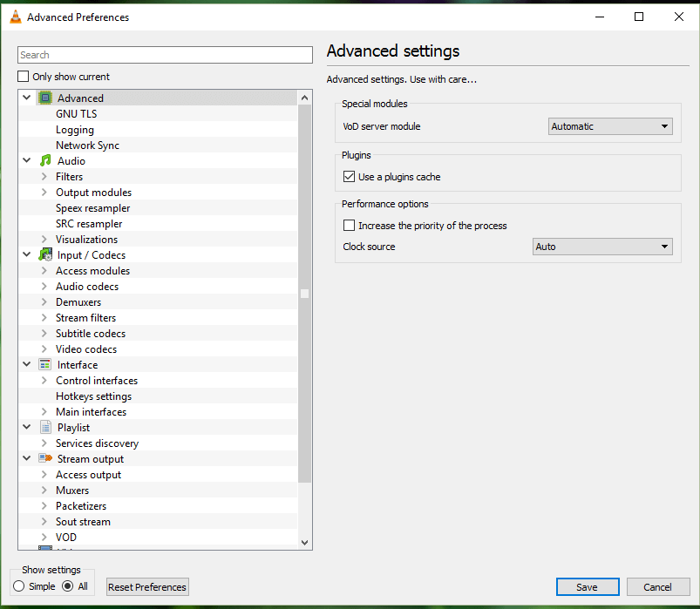
Task: Select the Playlist category label
Action: point(73,428)
